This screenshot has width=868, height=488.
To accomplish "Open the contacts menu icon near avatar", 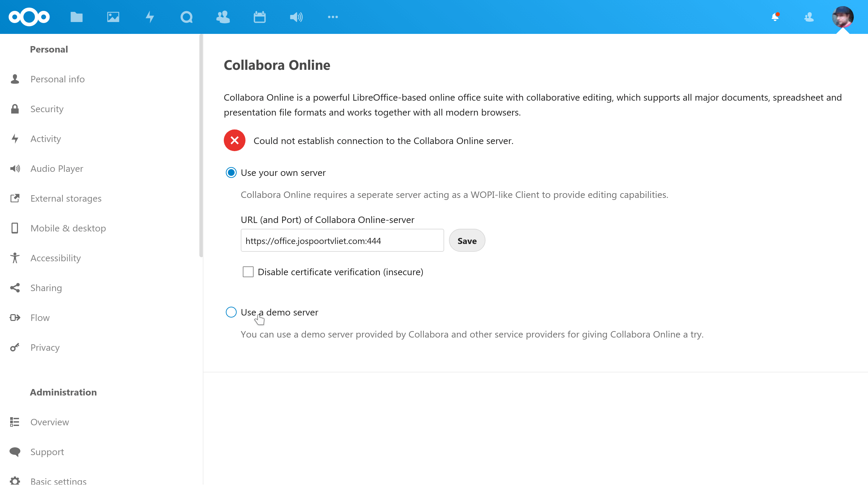I will [809, 17].
